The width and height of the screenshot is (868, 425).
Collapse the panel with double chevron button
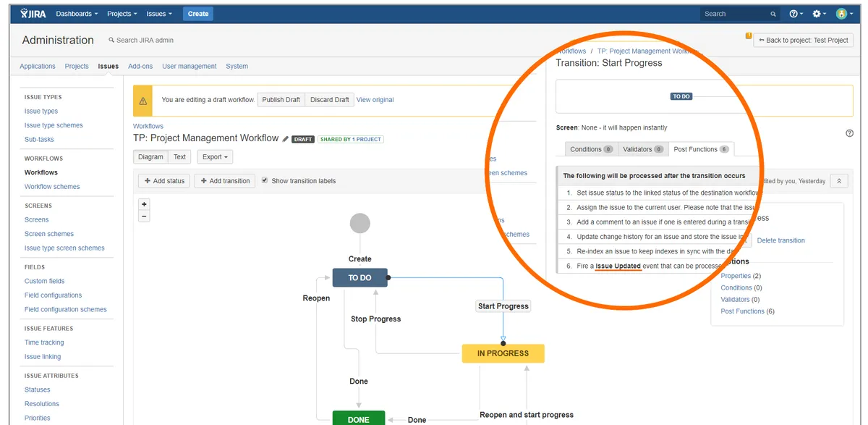[x=839, y=181]
